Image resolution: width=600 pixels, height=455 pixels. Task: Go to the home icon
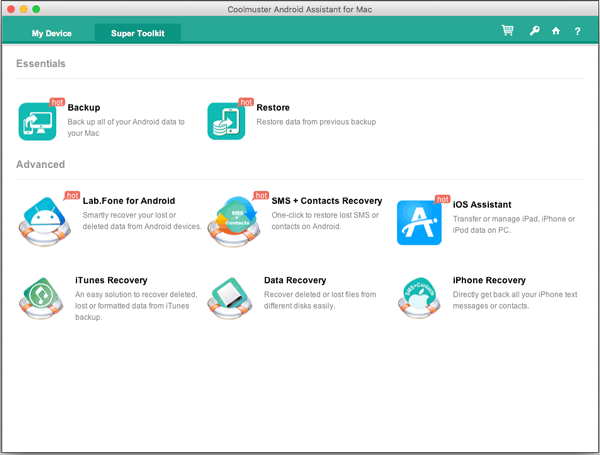556,31
